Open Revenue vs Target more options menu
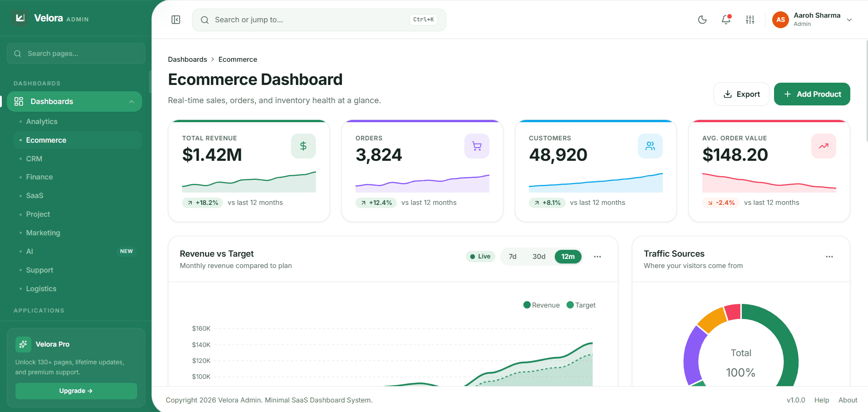868x412 pixels. 597,257
